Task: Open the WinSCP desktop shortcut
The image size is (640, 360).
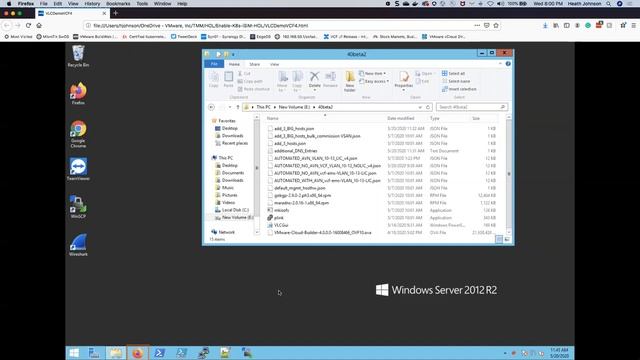Action: click(78, 207)
